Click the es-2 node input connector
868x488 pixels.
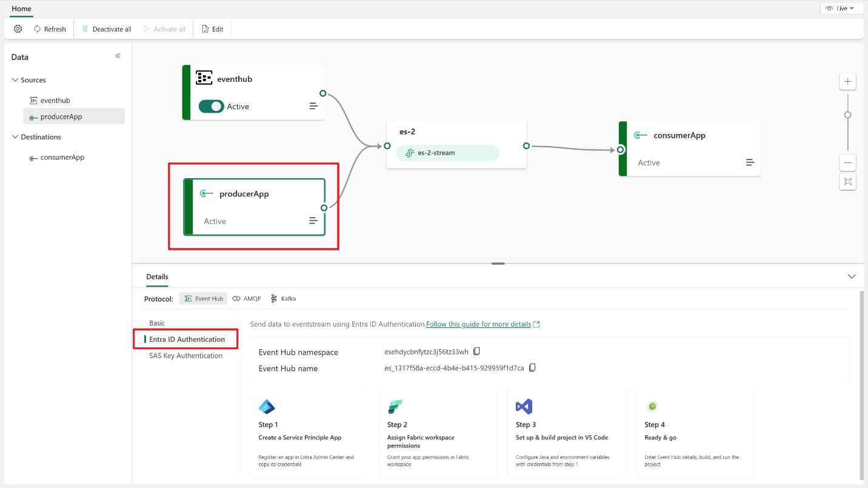387,146
